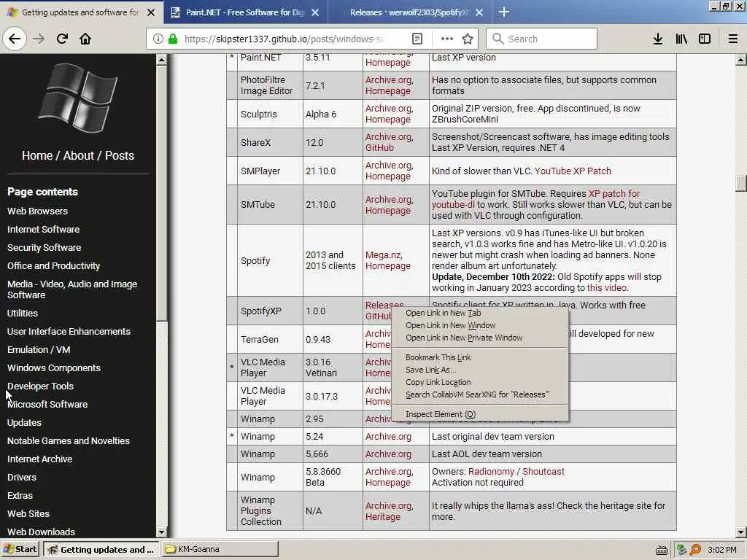Screen dimensions: 747x560
Task: Open the browser home page
Action: pyautogui.click(x=85, y=39)
